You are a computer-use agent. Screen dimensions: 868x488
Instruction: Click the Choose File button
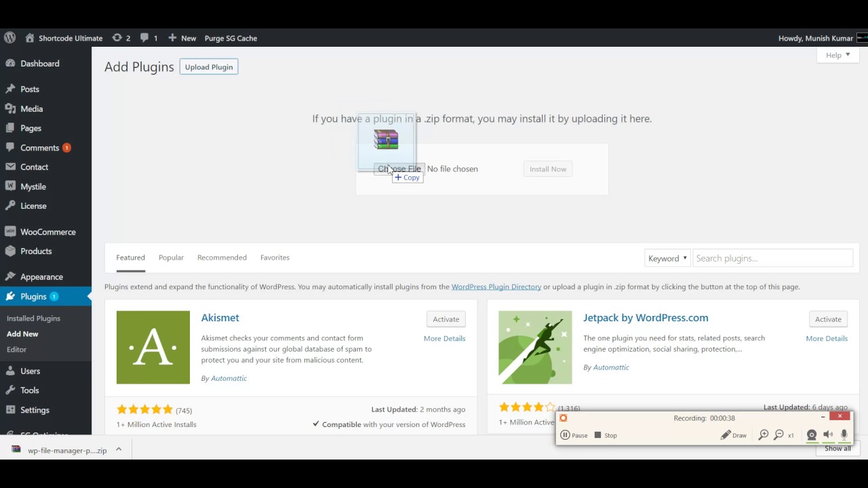[399, 169]
